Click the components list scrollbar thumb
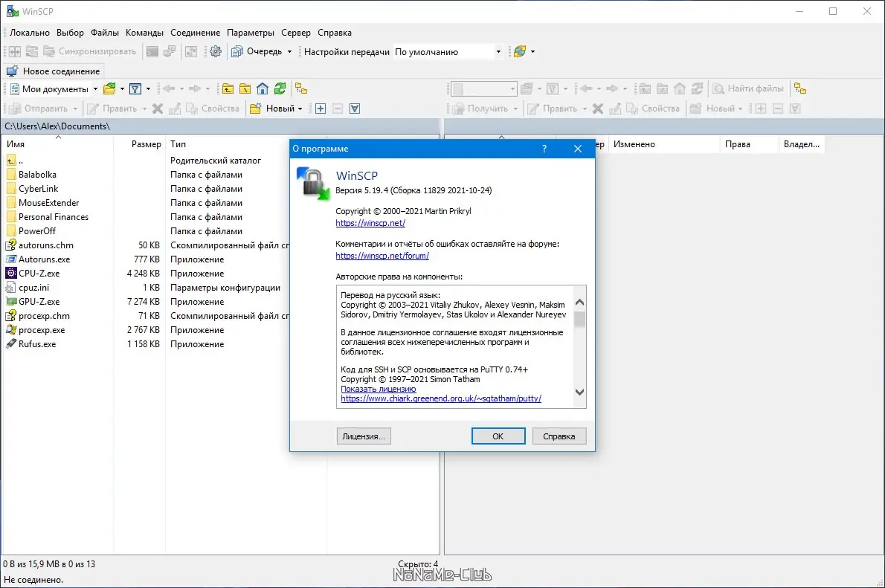Screen dimensions: 885x588 tap(579, 319)
